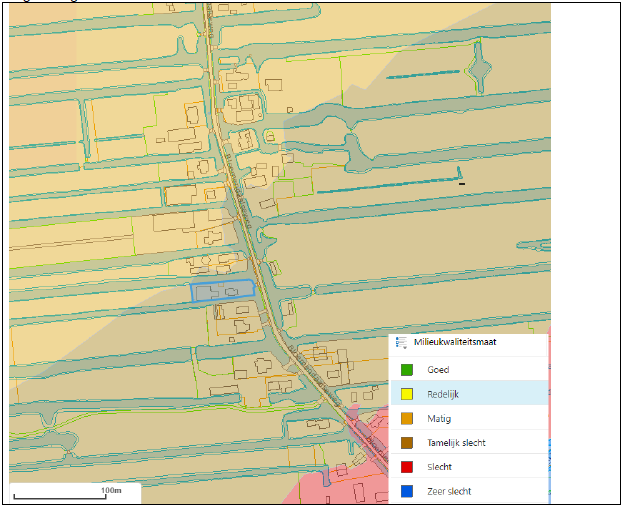Click the Matig legend label
The height and width of the screenshot is (508, 626).
[x=439, y=419]
